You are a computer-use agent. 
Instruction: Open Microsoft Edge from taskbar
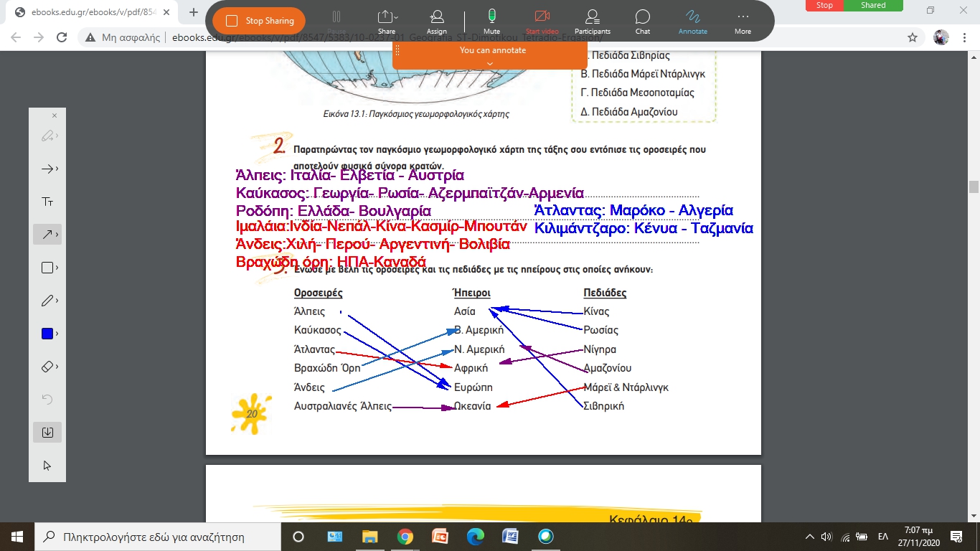tap(475, 537)
